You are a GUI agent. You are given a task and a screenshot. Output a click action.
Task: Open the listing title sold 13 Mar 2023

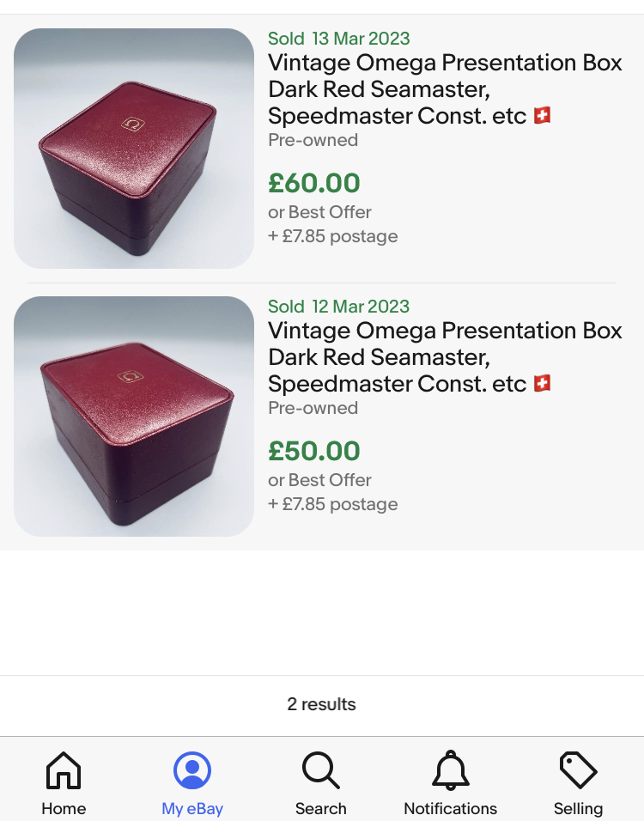pyautogui.click(x=445, y=89)
